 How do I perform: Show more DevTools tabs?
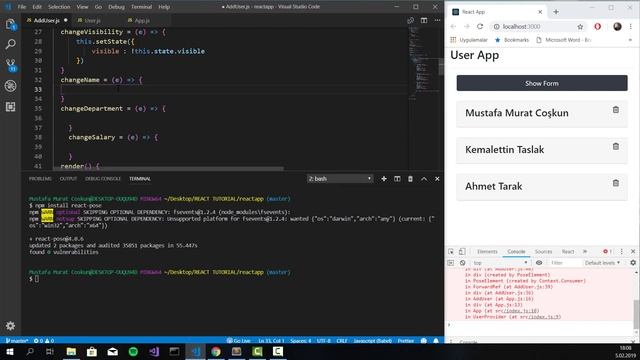click(585, 251)
